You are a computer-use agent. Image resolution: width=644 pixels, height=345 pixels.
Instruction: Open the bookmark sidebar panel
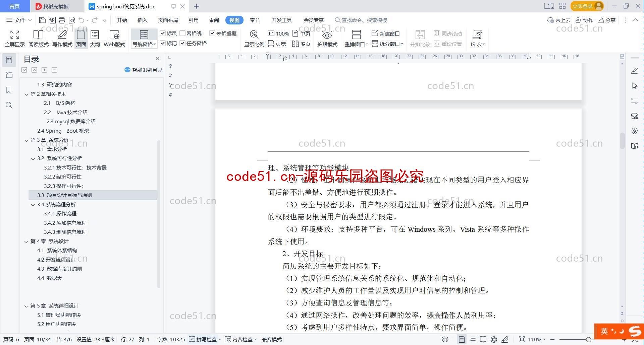pos(9,90)
